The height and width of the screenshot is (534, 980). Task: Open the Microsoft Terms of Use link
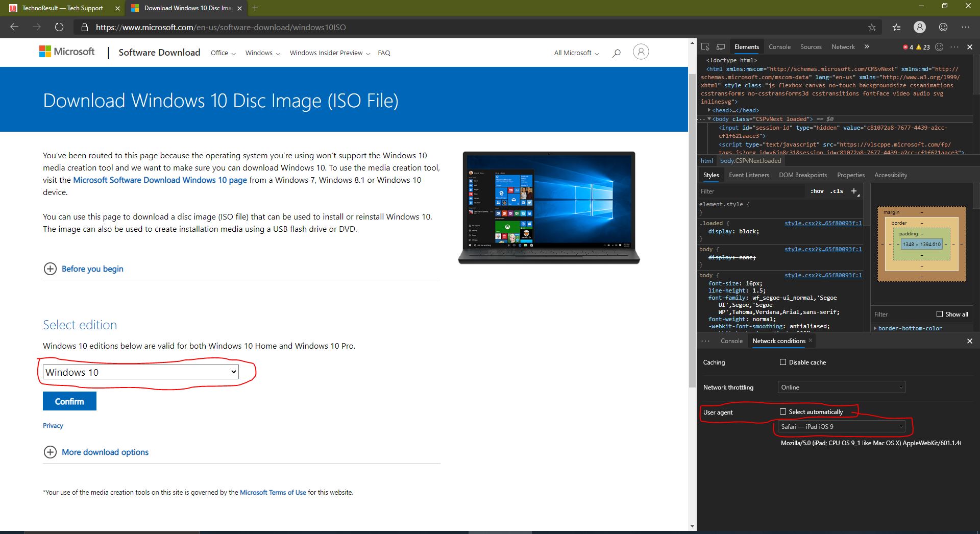[x=273, y=492]
